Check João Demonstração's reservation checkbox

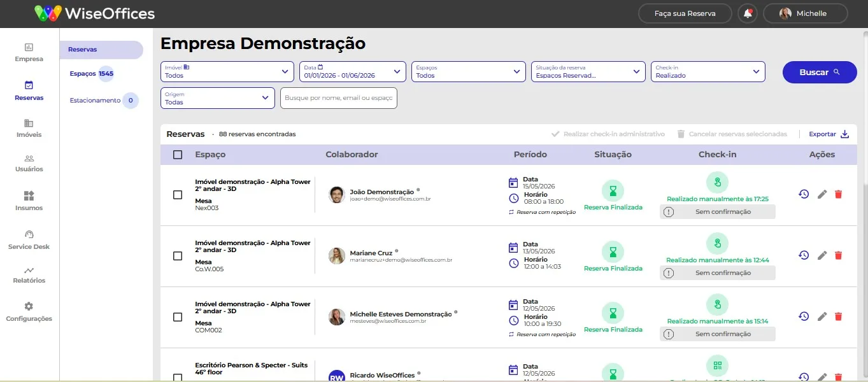(178, 195)
